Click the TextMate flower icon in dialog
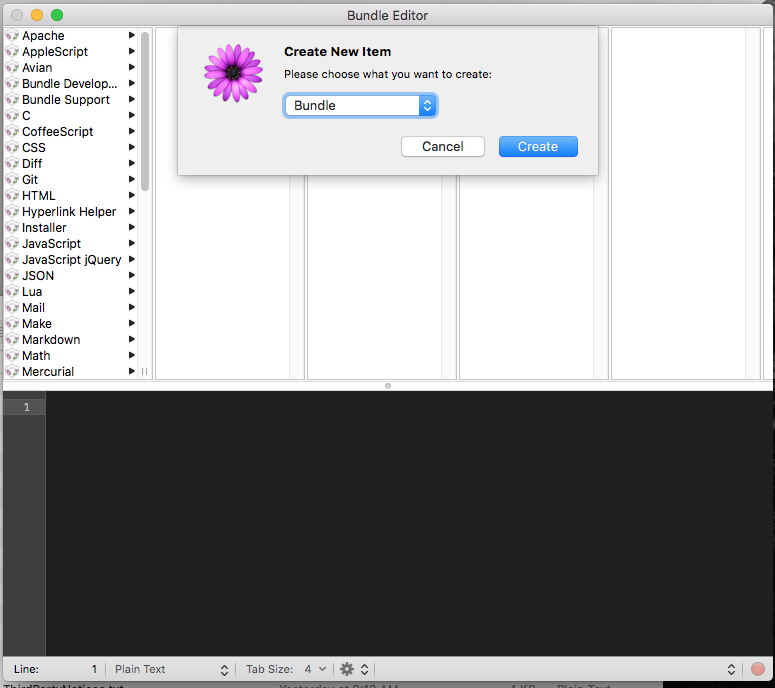 pyautogui.click(x=233, y=73)
